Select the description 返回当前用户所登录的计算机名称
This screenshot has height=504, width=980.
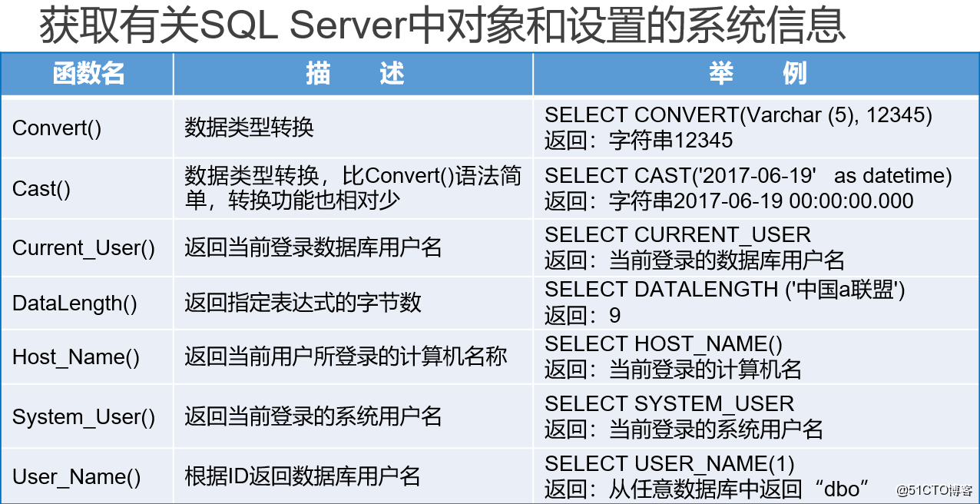346,356
